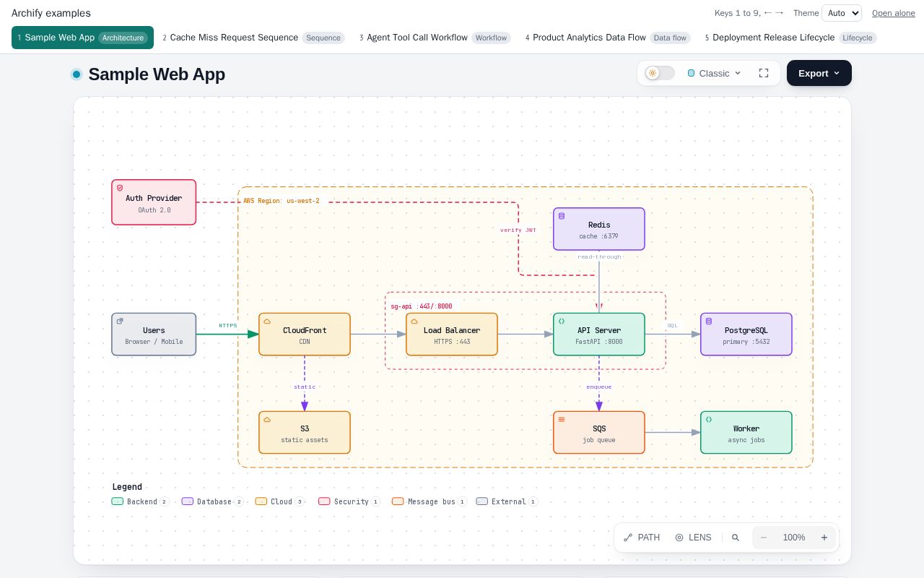Click the "static" edge label
Screen dimensions: 924x578
coord(305,387)
